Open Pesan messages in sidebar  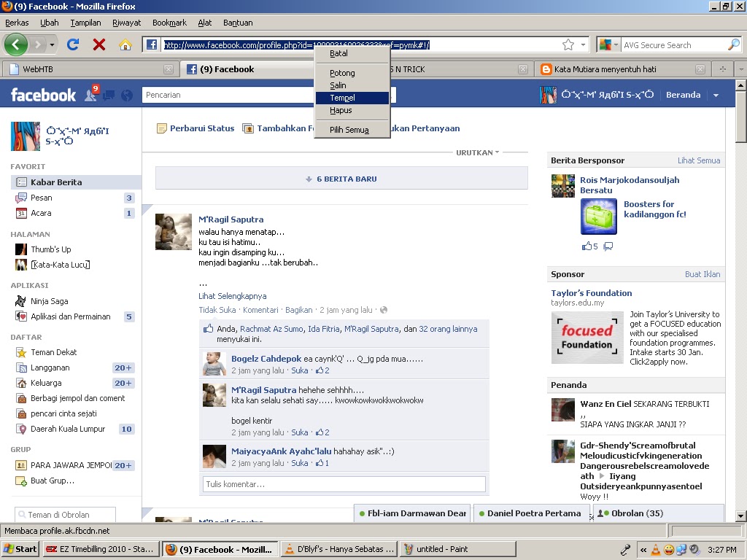pos(41,198)
